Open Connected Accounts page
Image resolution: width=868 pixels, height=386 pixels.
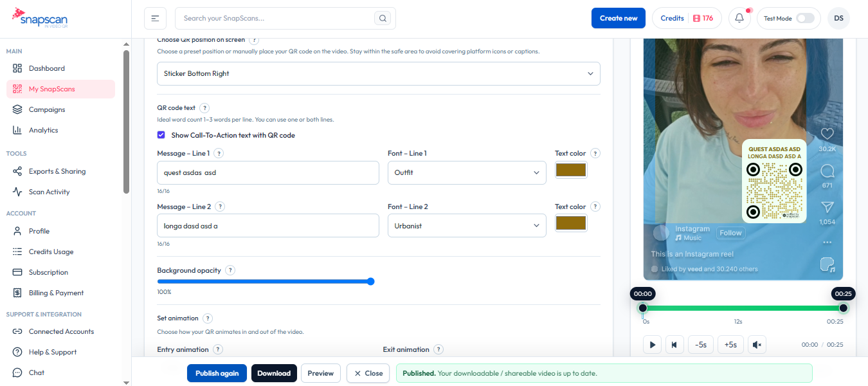[x=61, y=331]
